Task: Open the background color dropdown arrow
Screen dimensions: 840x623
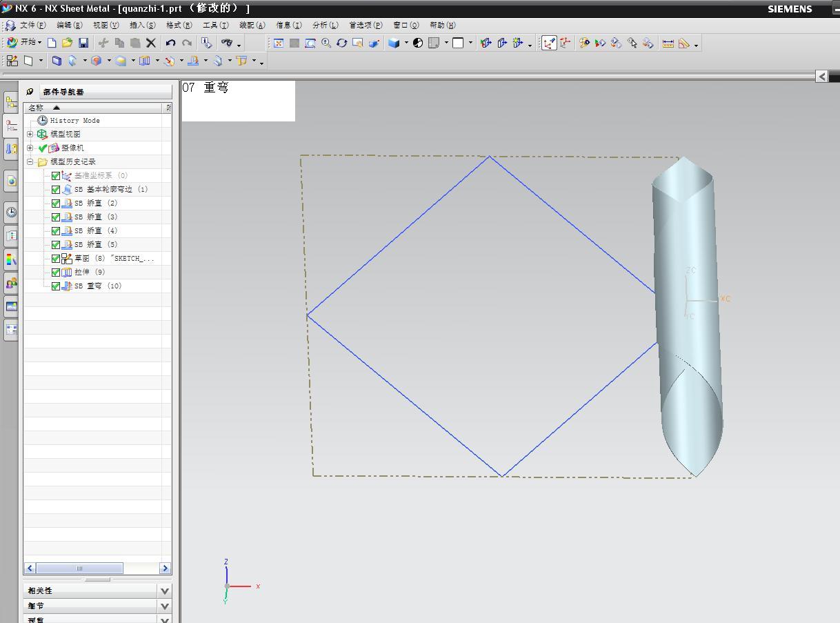Action: pos(470,43)
